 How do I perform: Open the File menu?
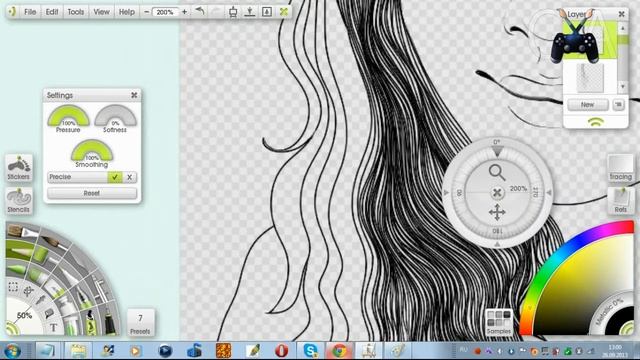30,12
